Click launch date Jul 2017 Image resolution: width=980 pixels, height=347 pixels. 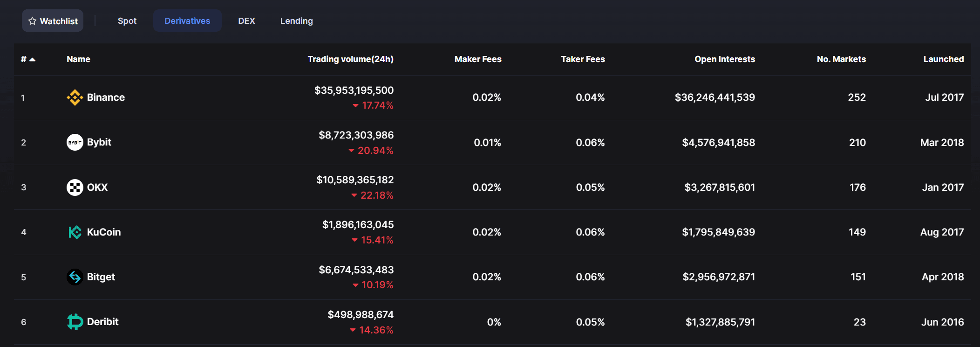945,97
